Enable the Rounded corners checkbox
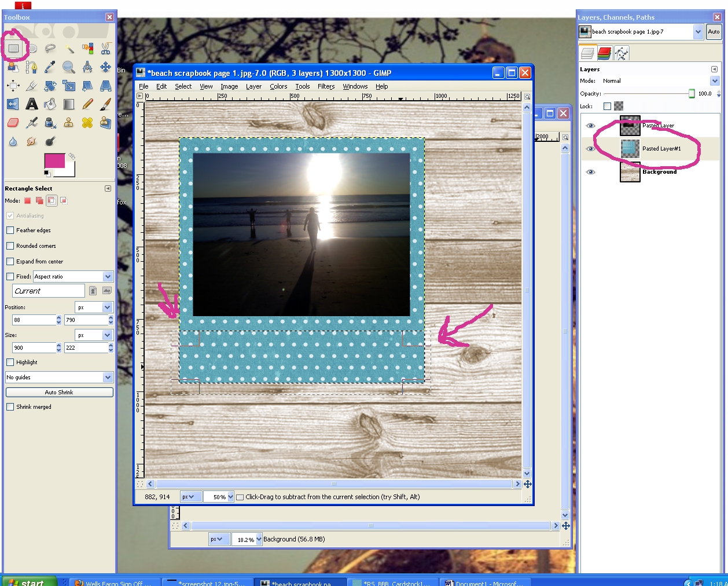728x586 pixels. click(x=10, y=246)
